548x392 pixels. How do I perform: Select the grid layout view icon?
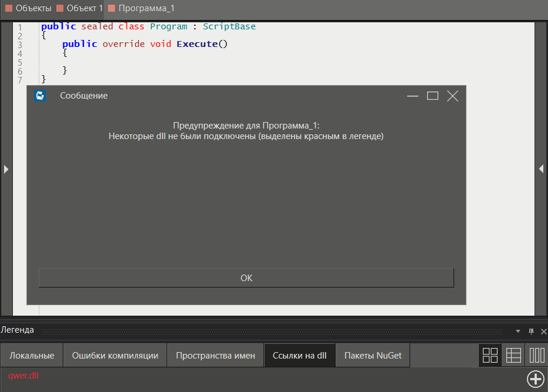coord(490,355)
